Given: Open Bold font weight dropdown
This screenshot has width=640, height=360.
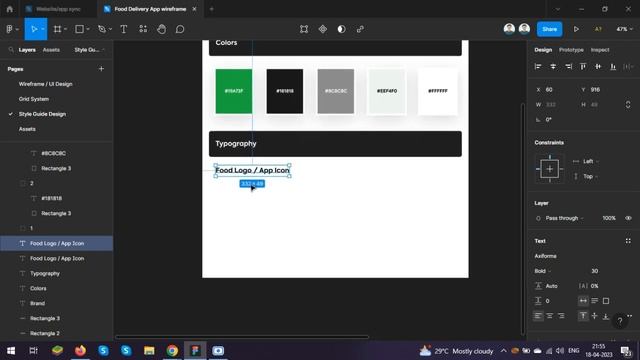Looking at the screenshot, I should point(542,271).
